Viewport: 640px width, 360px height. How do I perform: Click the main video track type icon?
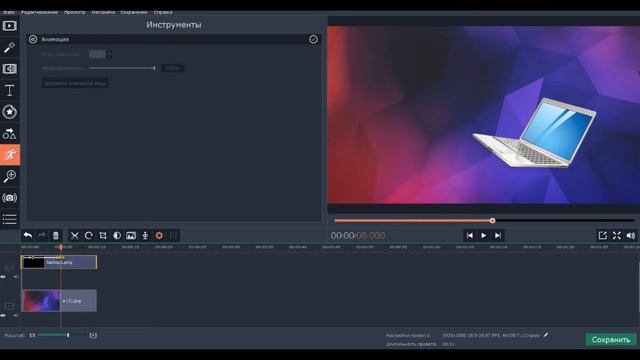pyautogui.click(x=9, y=306)
